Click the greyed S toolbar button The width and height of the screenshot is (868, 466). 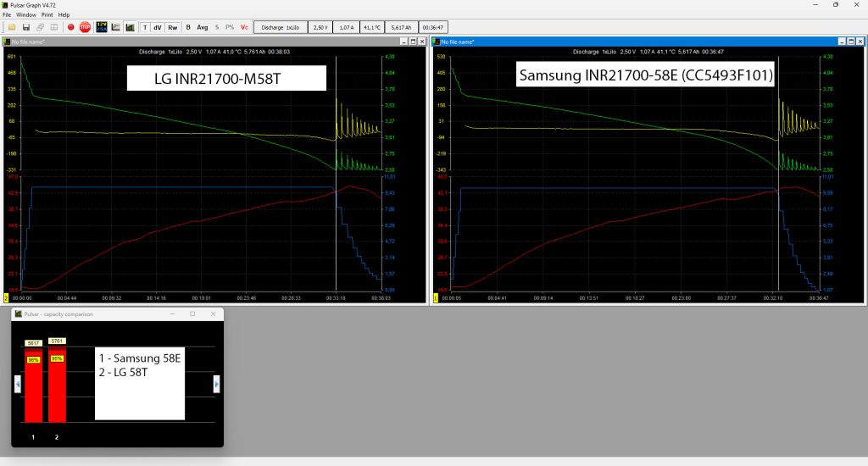tap(217, 27)
